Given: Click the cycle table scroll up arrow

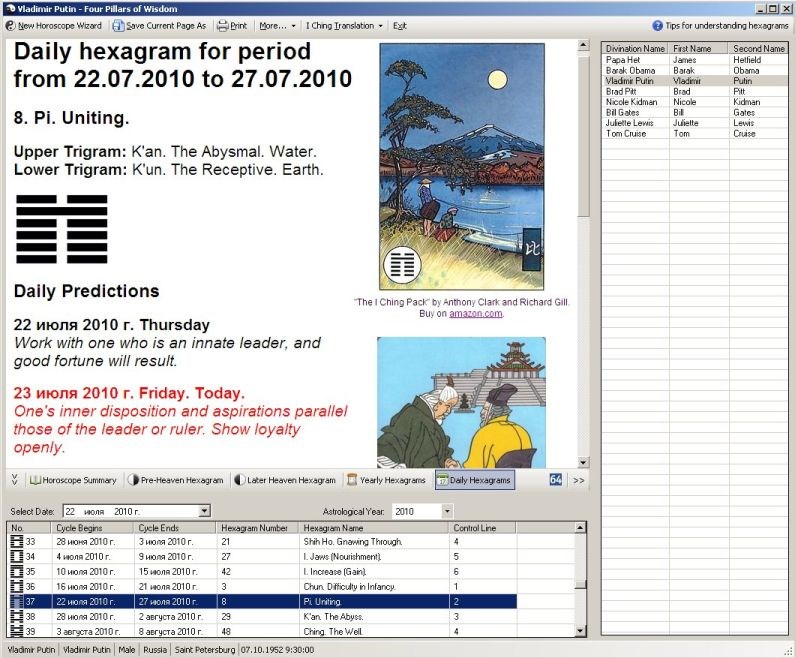Looking at the screenshot, I should (580, 528).
